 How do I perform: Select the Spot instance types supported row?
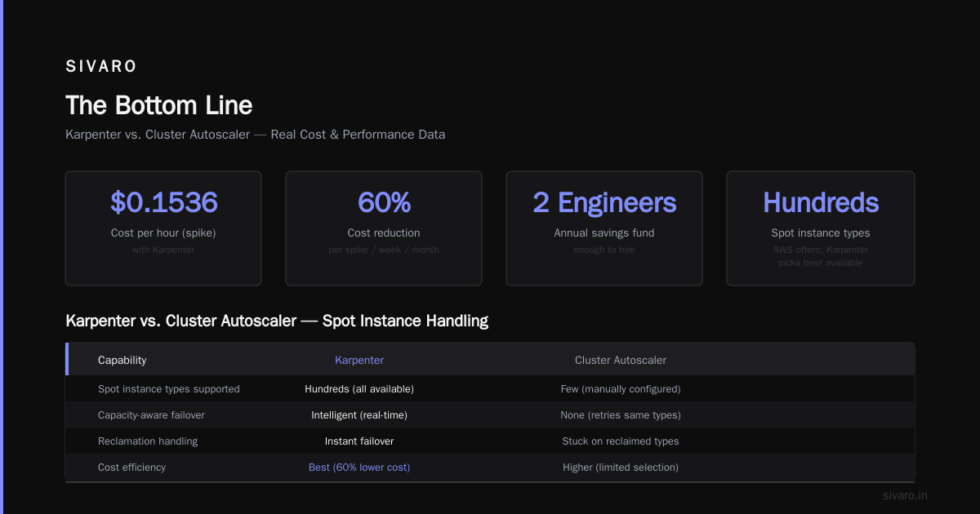click(490, 388)
